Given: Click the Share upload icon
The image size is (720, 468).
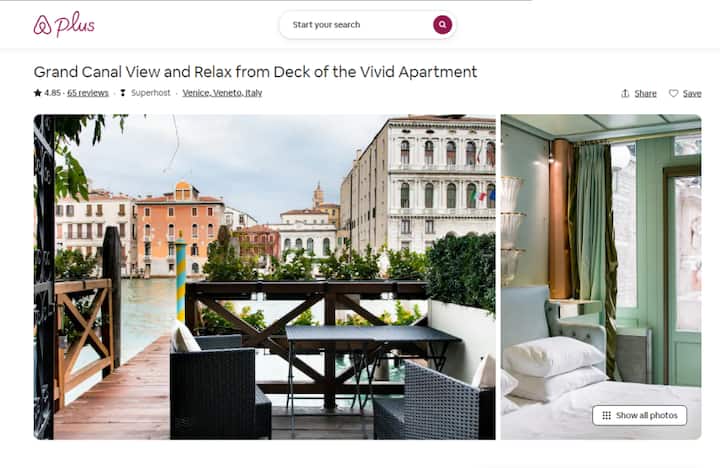Looking at the screenshot, I should [x=625, y=93].
